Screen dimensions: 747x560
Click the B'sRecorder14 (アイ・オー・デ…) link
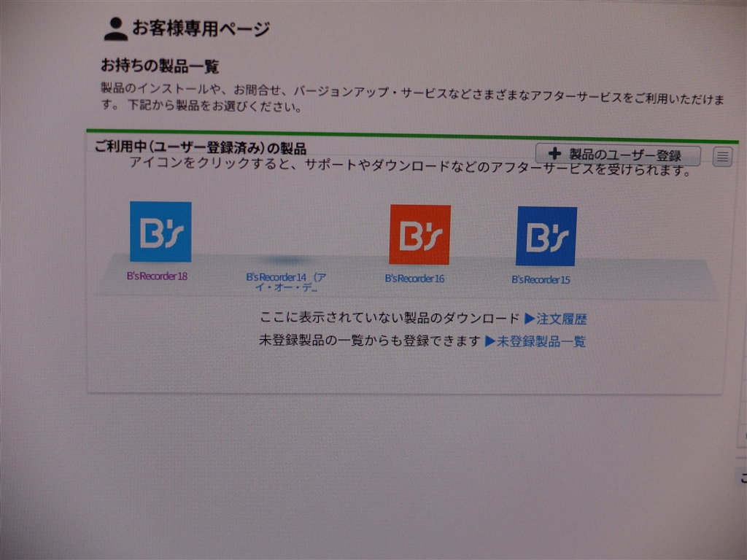286,282
